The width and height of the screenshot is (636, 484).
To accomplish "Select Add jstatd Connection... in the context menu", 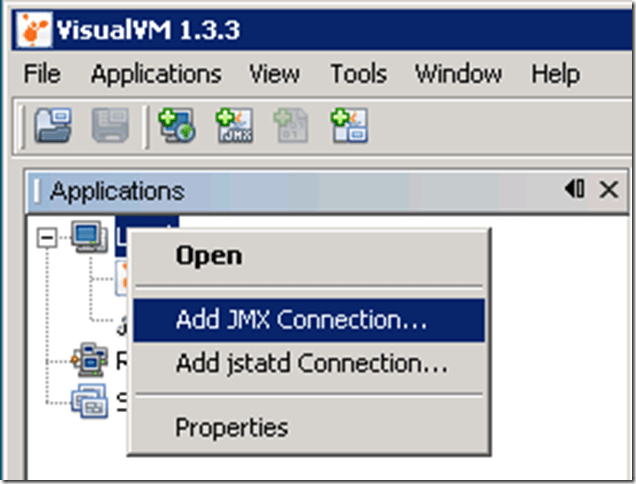I will (311, 363).
